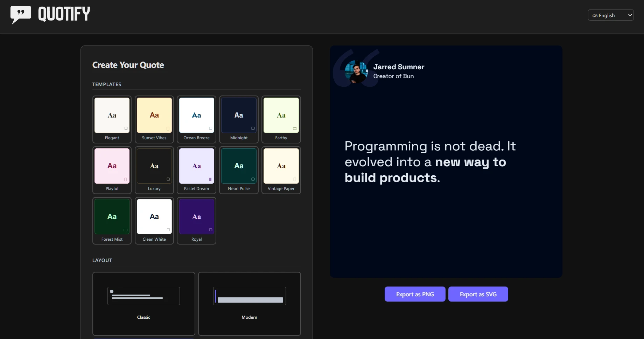The width and height of the screenshot is (644, 339).
Task: Pick the Royal template
Action: click(x=197, y=221)
